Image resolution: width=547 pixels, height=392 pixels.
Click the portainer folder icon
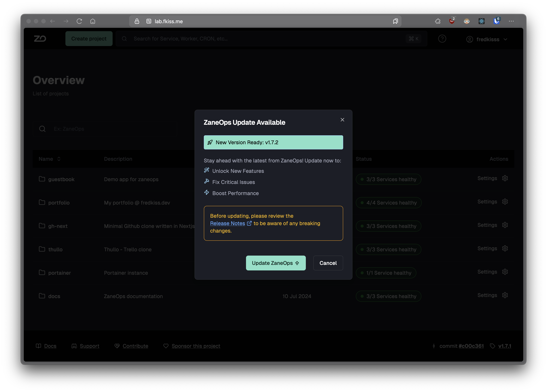point(42,272)
